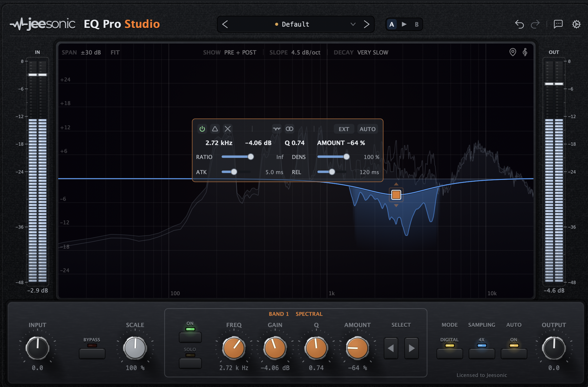The image size is (588, 387).
Task: Click the RATIO slider handle
Action: (x=251, y=157)
